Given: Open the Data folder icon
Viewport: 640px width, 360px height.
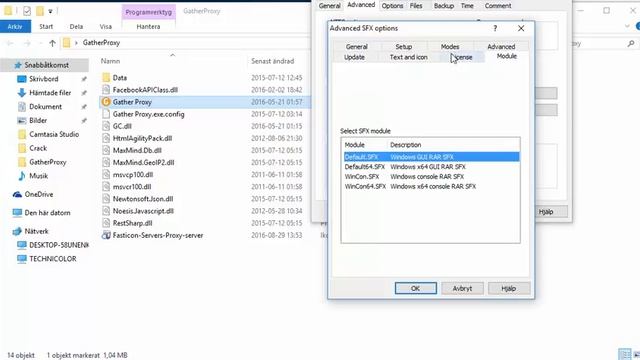Looking at the screenshot, I should 106,78.
